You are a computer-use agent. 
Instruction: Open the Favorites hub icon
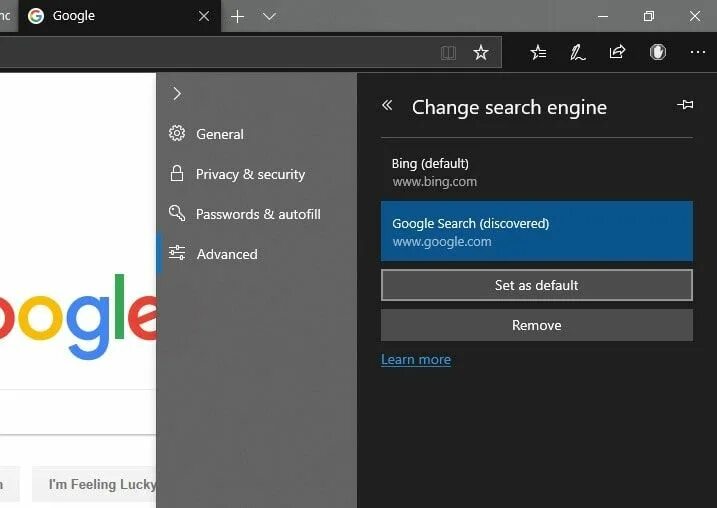538,53
